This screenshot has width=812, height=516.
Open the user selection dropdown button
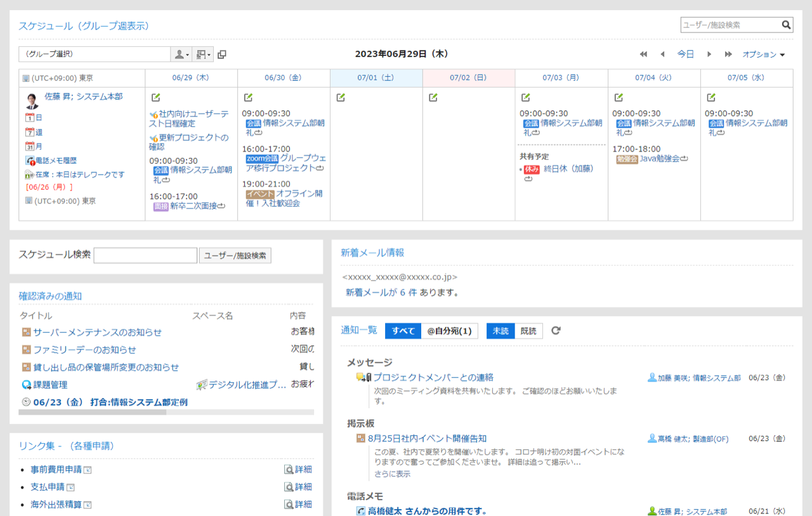tap(181, 55)
